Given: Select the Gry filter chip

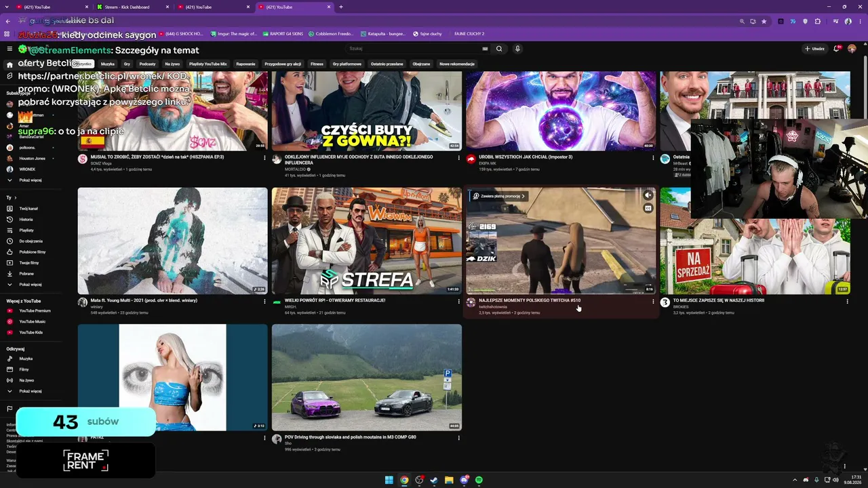Looking at the screenshot, I should (x=127, y=64).
